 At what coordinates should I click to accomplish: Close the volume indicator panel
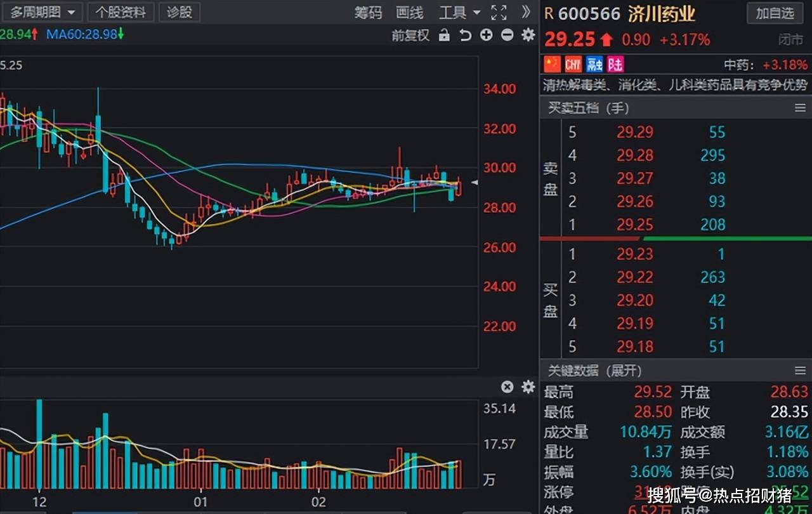[x=507, y=386]
